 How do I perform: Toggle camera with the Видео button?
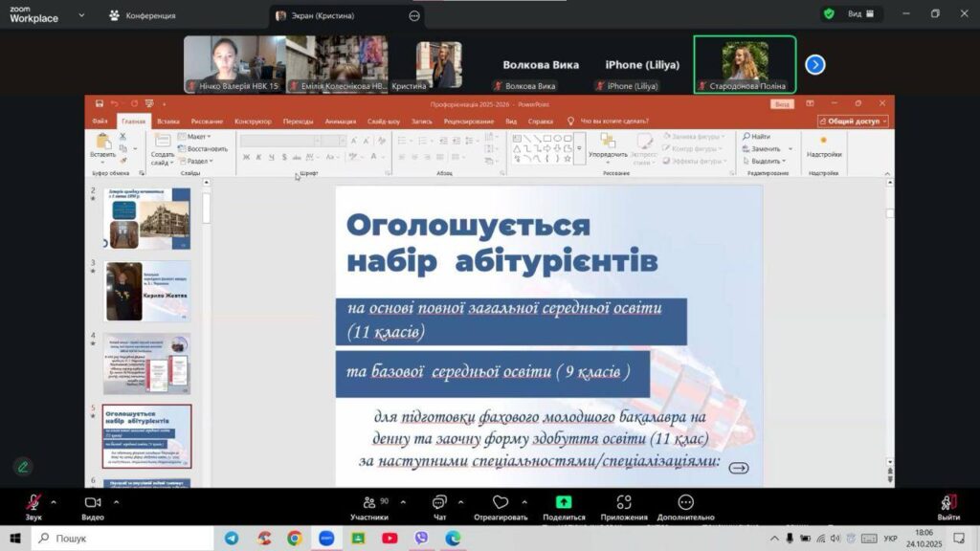[93, 502]
